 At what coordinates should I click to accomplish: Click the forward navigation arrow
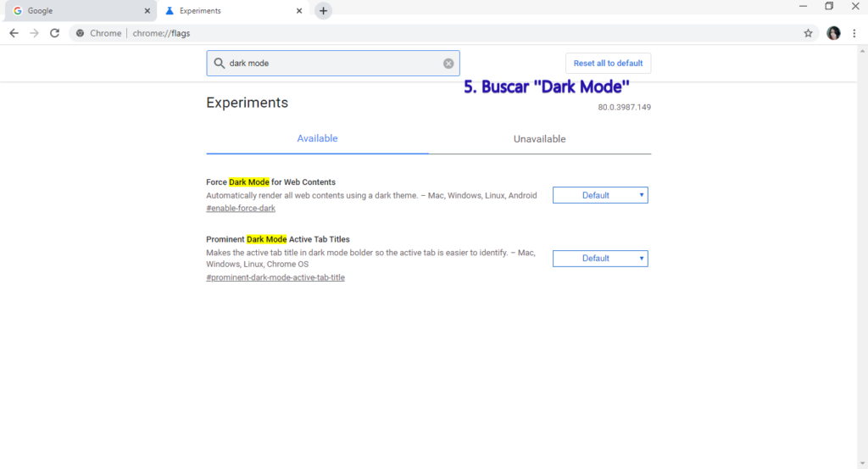pyautogui.click(x=34, y=33)
